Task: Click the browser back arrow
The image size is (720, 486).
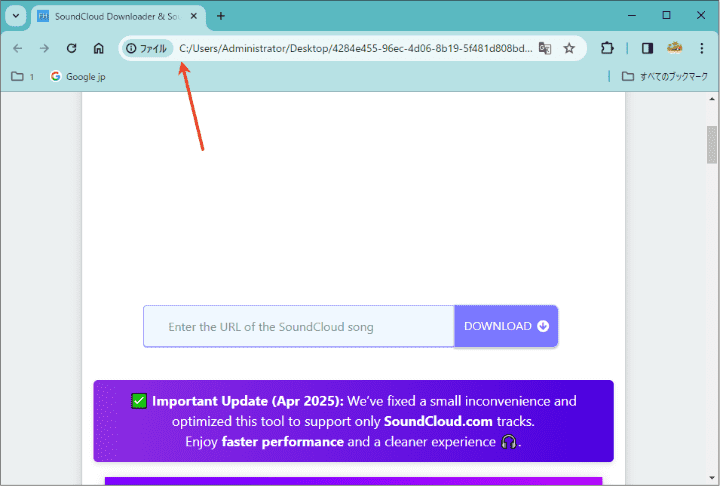Action: tap(17, 48)
